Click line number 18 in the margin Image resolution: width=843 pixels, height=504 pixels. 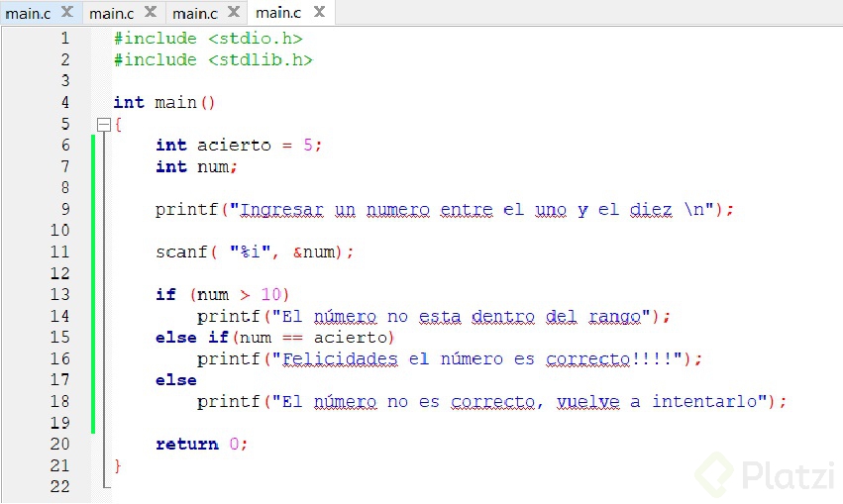coord(60,401)
